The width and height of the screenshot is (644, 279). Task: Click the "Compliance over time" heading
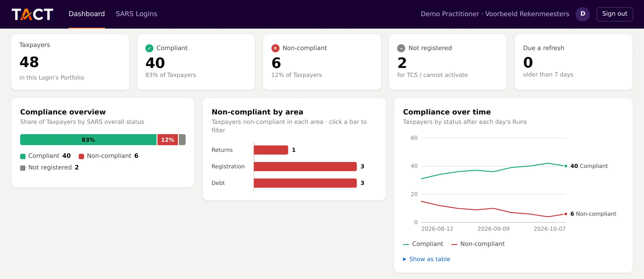click(447, 112)
